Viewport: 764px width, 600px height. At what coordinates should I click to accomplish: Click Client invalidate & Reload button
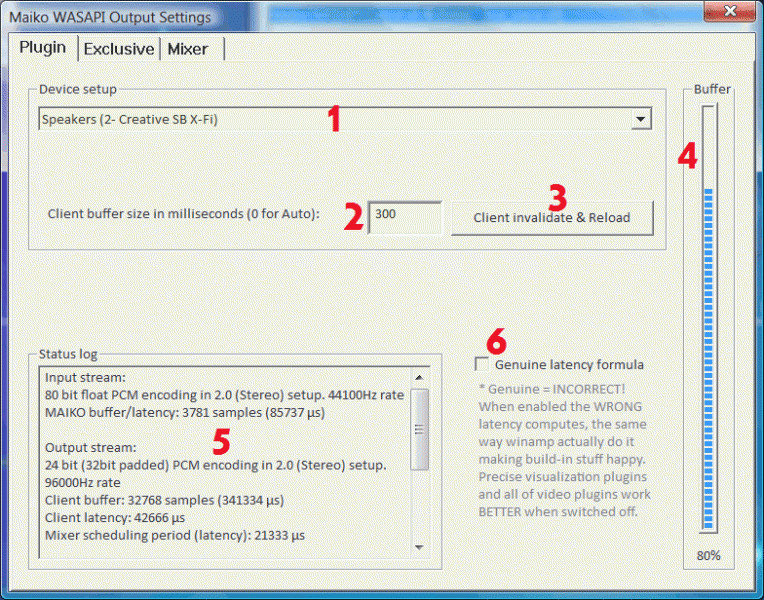[x=552, y=218]
